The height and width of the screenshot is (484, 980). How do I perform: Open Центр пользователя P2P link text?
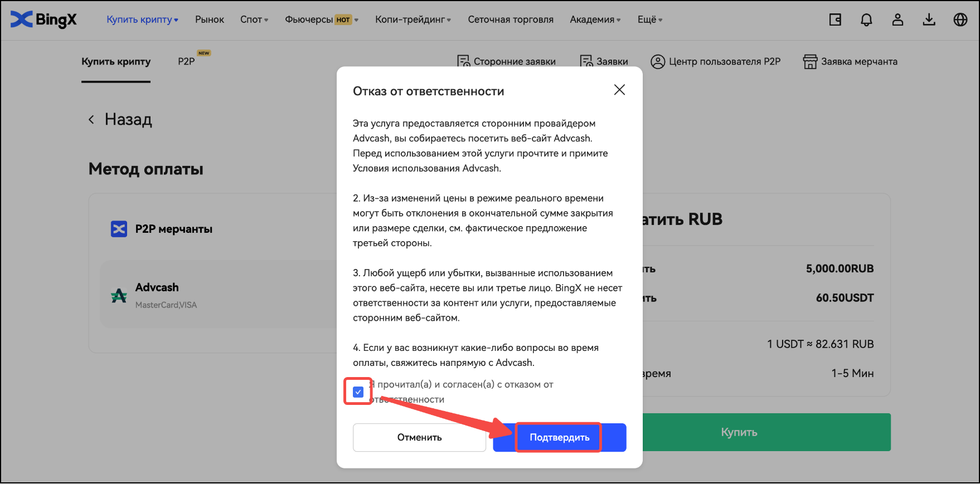pyautogui.click(x=725, y=61)
